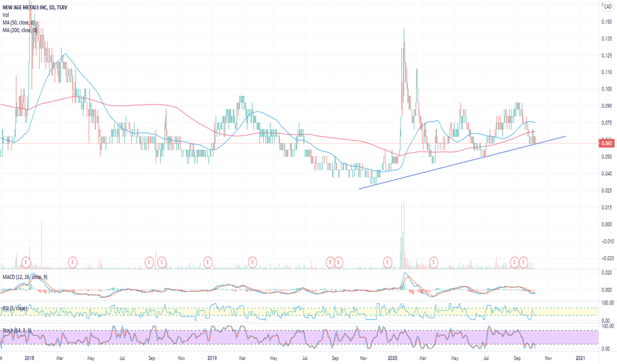Screen dimensions: 617x364
Task: Click the red 0.060 last price label
Action: click(606, 143)
